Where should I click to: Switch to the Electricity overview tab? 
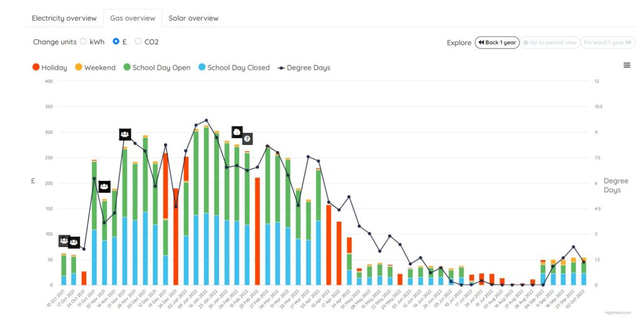coord(64,18)
